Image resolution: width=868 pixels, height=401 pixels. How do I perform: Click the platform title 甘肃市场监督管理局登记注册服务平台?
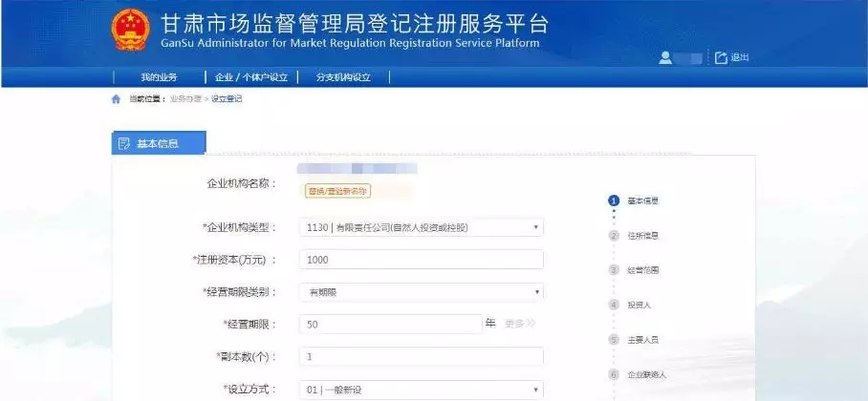point(355,24)
